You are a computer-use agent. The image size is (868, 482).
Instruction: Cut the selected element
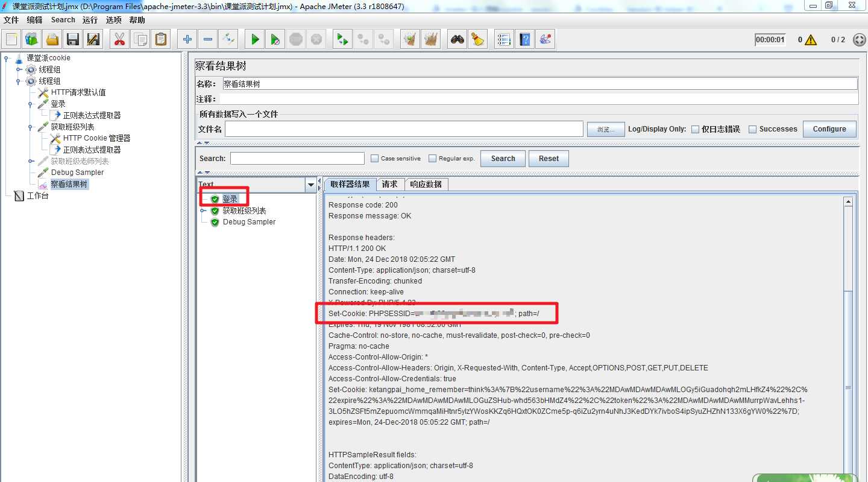click(x=119, y=39)
